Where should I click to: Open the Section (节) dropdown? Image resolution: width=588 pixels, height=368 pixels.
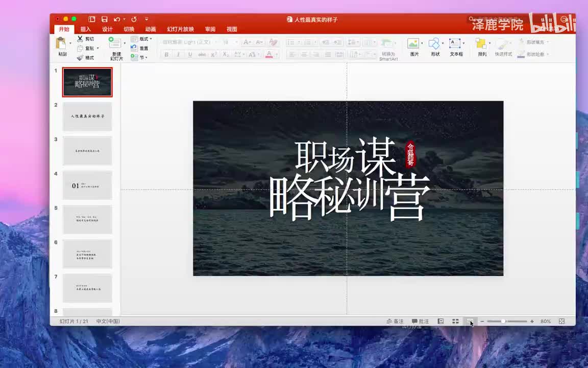(x=139, y=57)
